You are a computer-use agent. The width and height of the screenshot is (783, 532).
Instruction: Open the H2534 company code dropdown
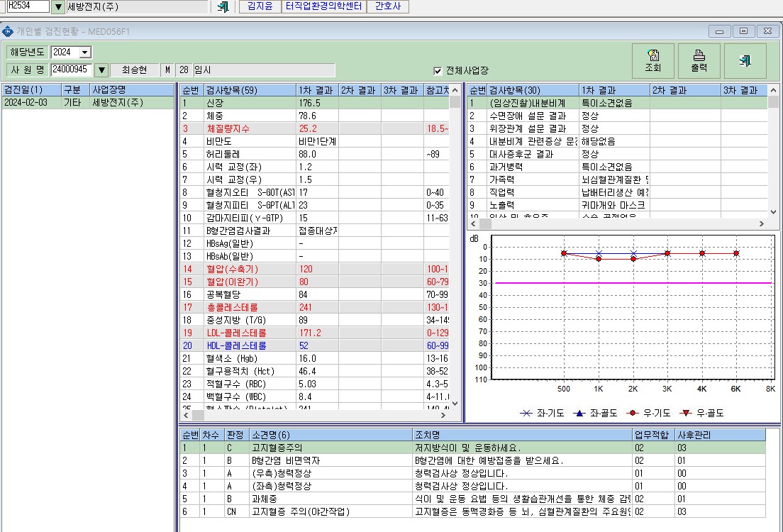58,6
